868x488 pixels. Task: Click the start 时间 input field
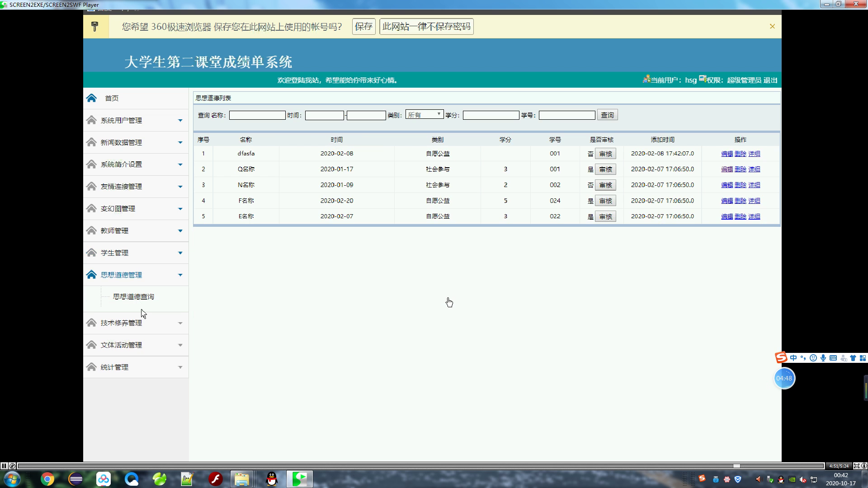(x=325, y=115)
